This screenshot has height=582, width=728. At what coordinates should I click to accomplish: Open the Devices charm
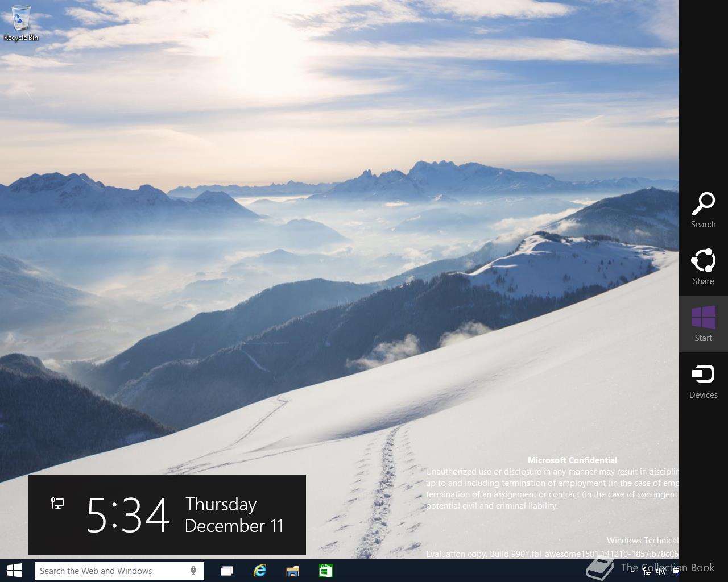tap(703, 381)
